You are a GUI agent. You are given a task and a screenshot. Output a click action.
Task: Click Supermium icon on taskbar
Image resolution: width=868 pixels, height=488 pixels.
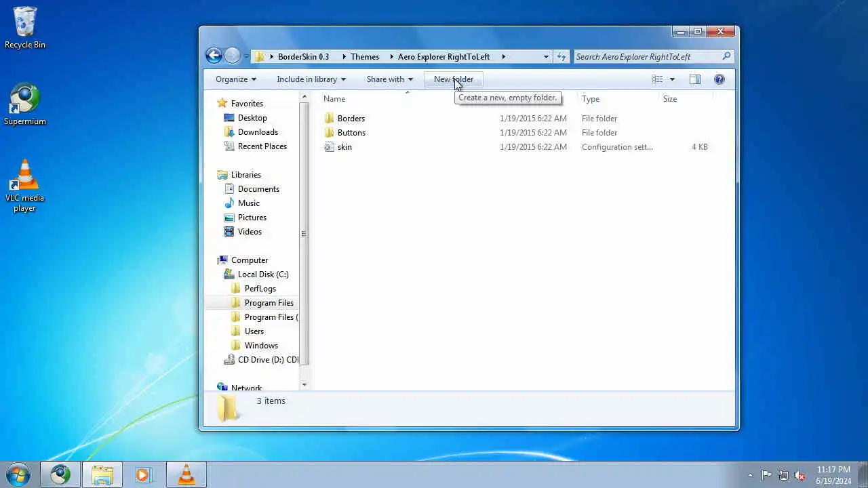click(60, 474)
